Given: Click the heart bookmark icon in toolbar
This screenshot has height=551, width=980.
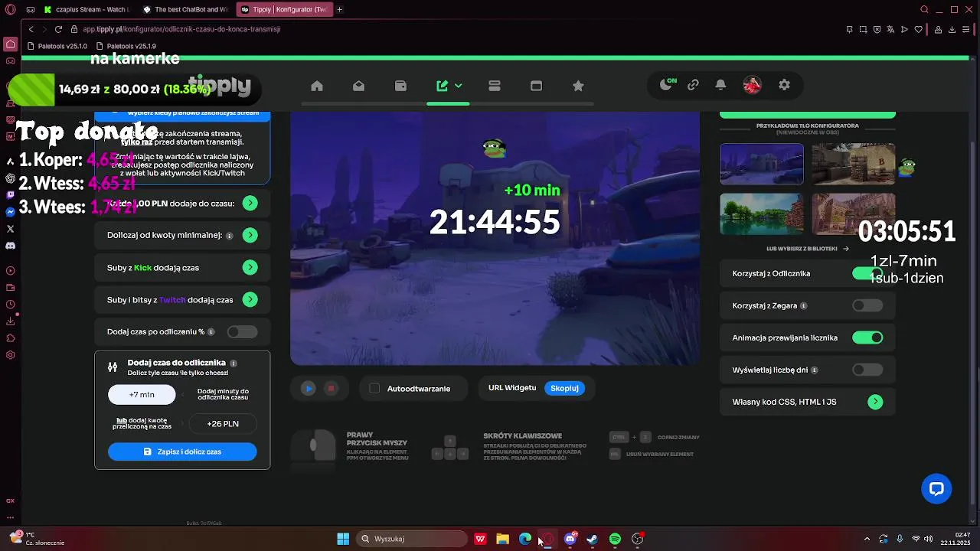Looking at the screenshot, I should 919,29.
